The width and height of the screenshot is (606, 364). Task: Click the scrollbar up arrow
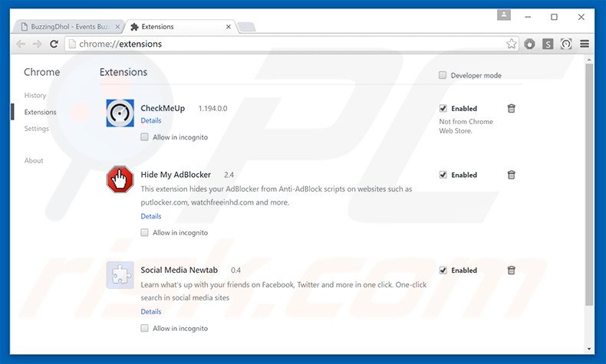(x=589, y=60)
